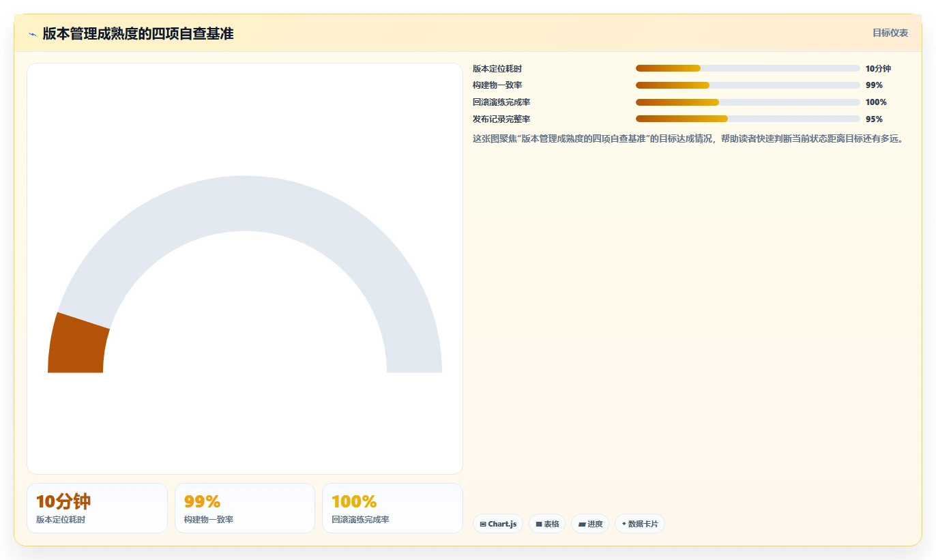Click the small icon before the panel title
Viewport: 936px width, 560px height.
(32, 34)
